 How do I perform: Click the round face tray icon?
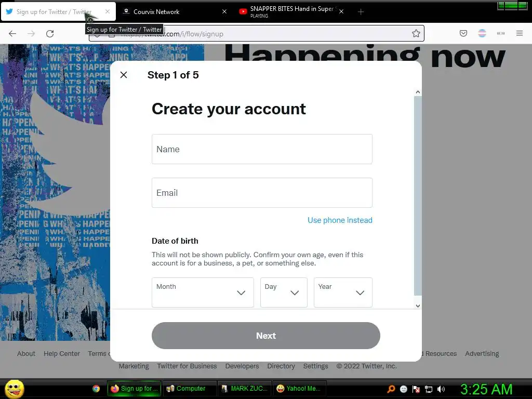(x=403, y=389)
